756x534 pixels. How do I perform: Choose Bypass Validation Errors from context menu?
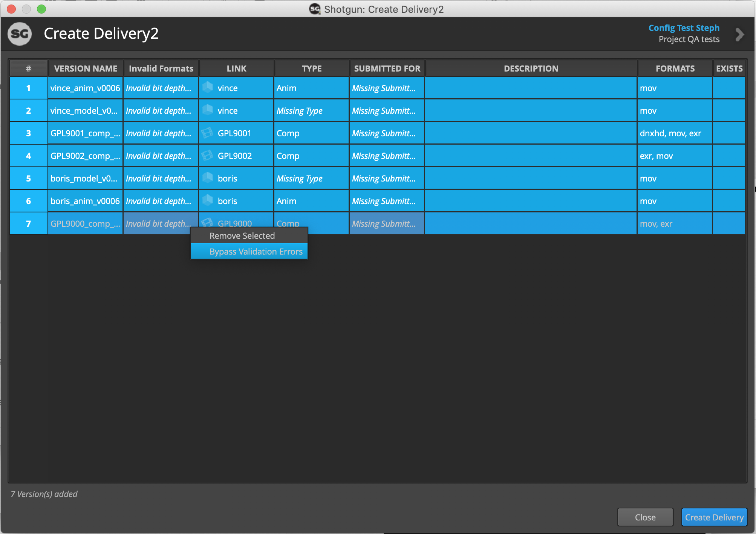tap(249, 252)
